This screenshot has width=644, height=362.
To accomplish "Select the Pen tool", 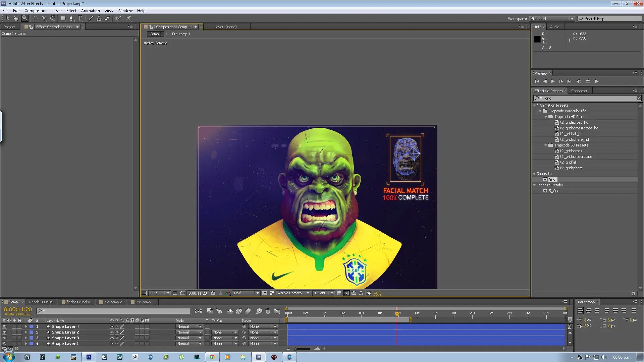I will (71, 18).
